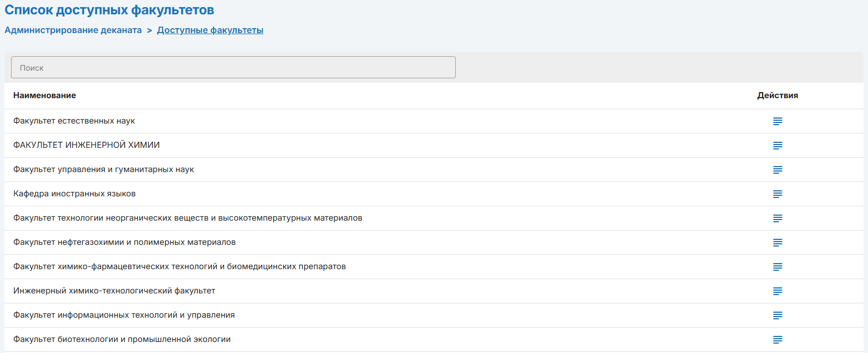The width and height of the screenshot is (868, 353).
Task: Open the Доступные факультеты breadcrumb link
Action: (x=210, y=30)
